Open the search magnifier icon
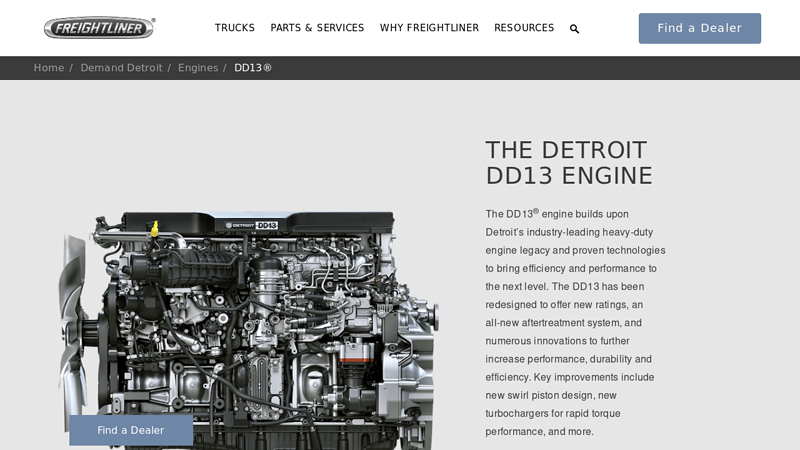The height and width of the screenshot is (450, 800). point(574,29)
